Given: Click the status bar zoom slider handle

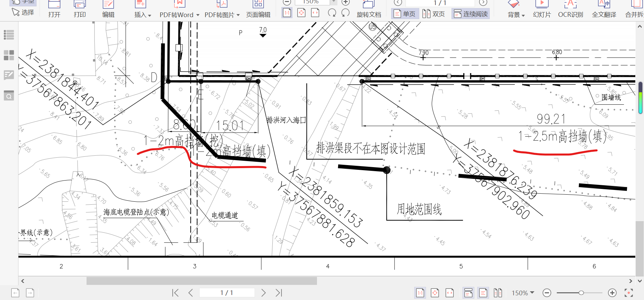Looking at the screenshot, I should 581,293.
